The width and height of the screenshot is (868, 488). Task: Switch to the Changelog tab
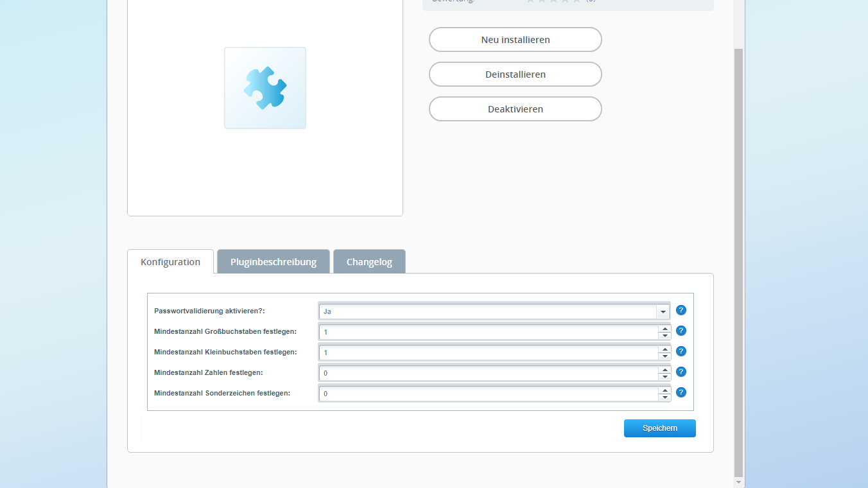pyautogui.click(x=369, y=262)
